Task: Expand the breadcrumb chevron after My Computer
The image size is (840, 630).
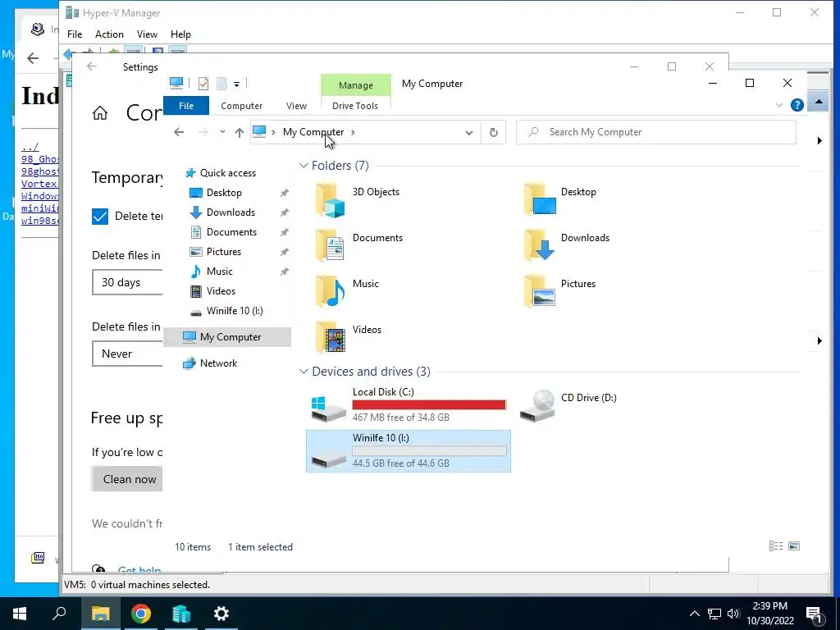Action: pyautogui.click(x=353, y=132)
